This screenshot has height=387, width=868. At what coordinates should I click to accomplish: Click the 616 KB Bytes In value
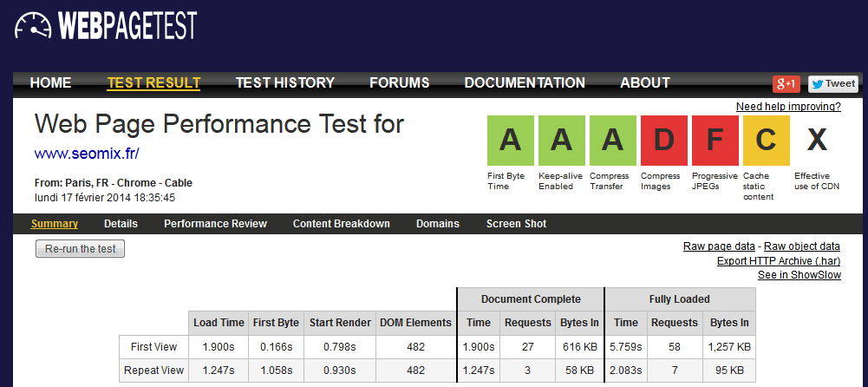pyautogui.click(x=579, y=347)
